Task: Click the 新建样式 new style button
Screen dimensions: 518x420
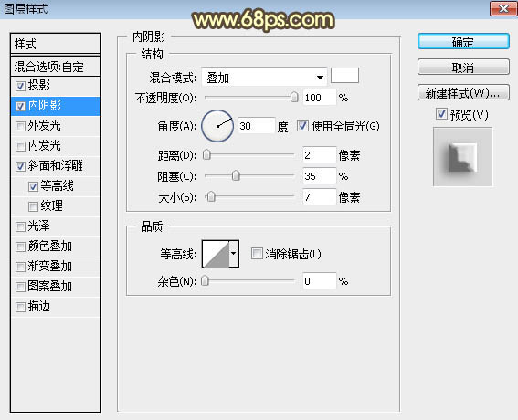Action: pyautogui.click(x=463, y=93)
